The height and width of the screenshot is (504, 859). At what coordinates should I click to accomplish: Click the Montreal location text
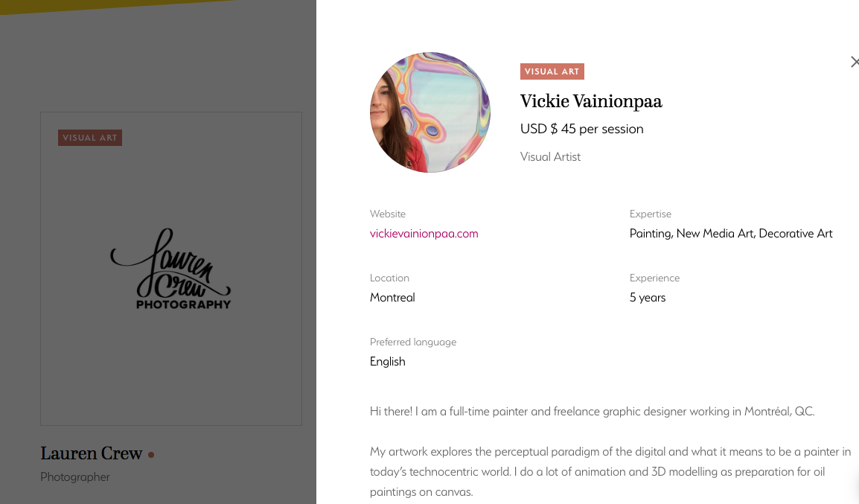click(392, 297)
